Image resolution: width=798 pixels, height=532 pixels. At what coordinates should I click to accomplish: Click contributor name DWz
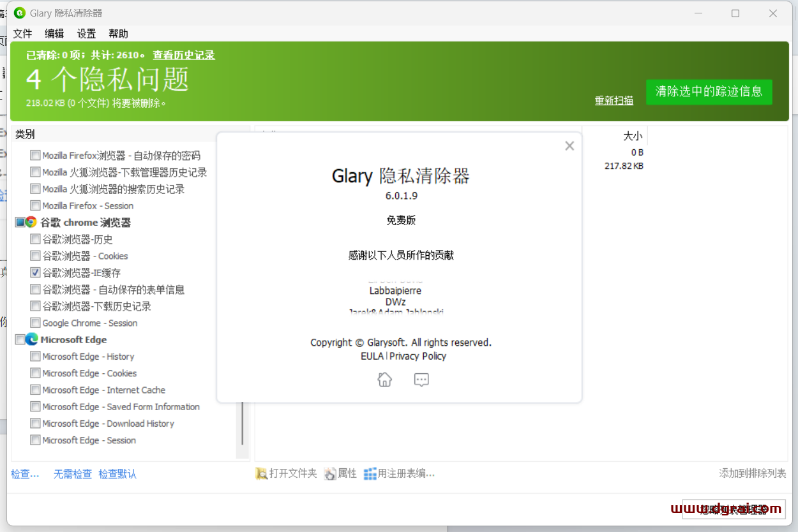[x=395, y=302]
